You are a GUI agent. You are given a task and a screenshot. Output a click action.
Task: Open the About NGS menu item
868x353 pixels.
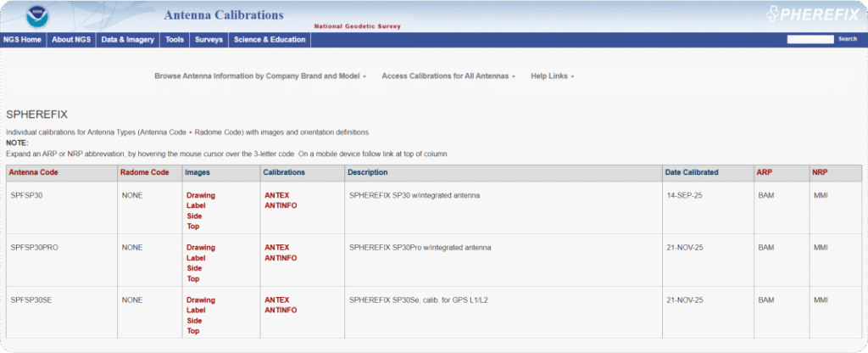click(71, 39)
